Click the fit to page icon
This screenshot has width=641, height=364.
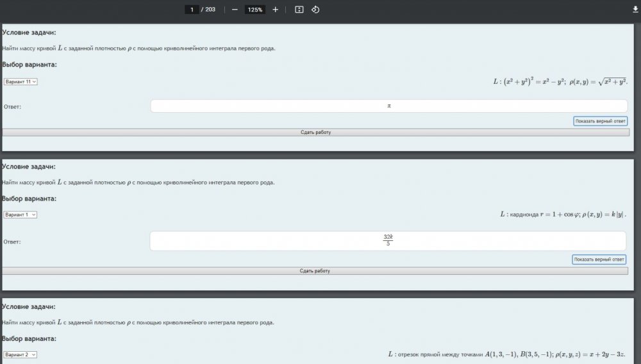click(299, 10)
